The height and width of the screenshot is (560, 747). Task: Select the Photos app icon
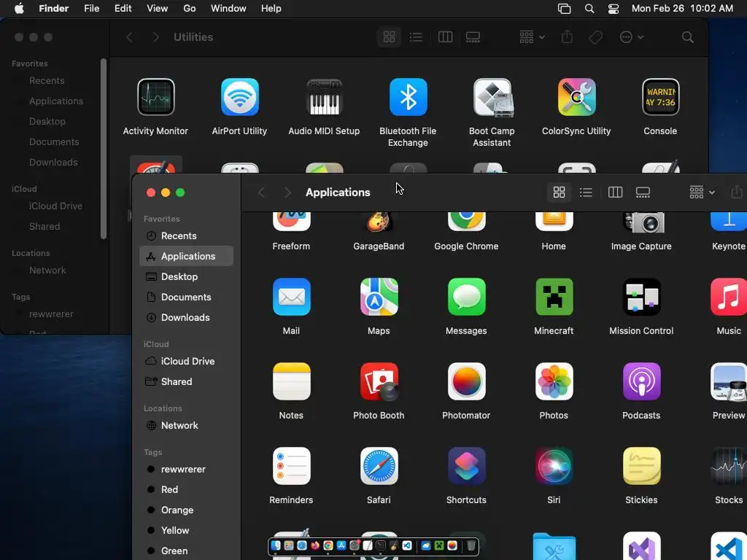pos(554,381)
